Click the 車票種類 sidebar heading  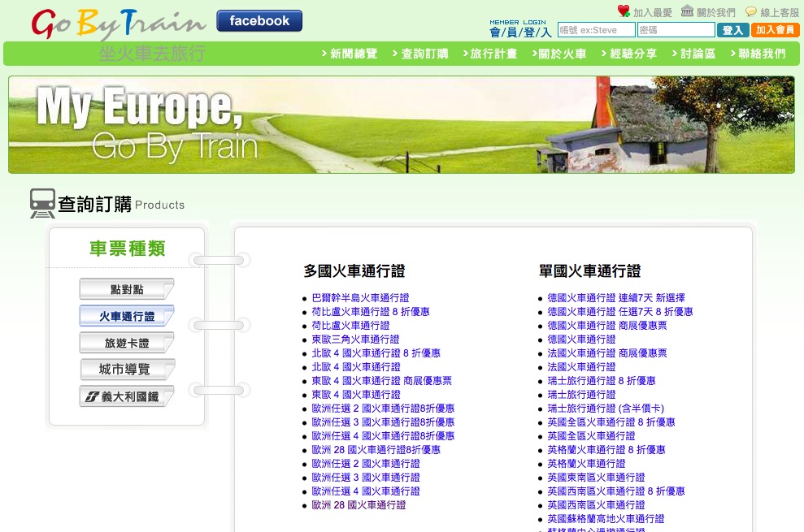[x=127, y=249]
